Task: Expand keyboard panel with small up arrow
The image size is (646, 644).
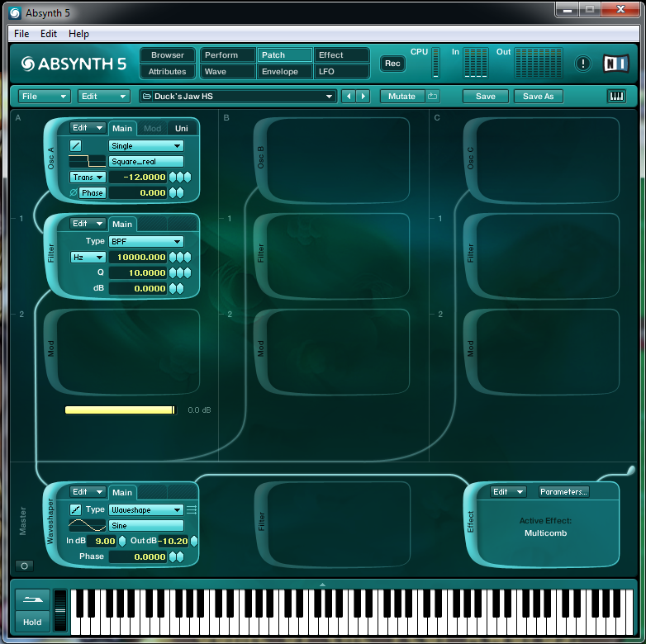Action: tap(323, 585)
